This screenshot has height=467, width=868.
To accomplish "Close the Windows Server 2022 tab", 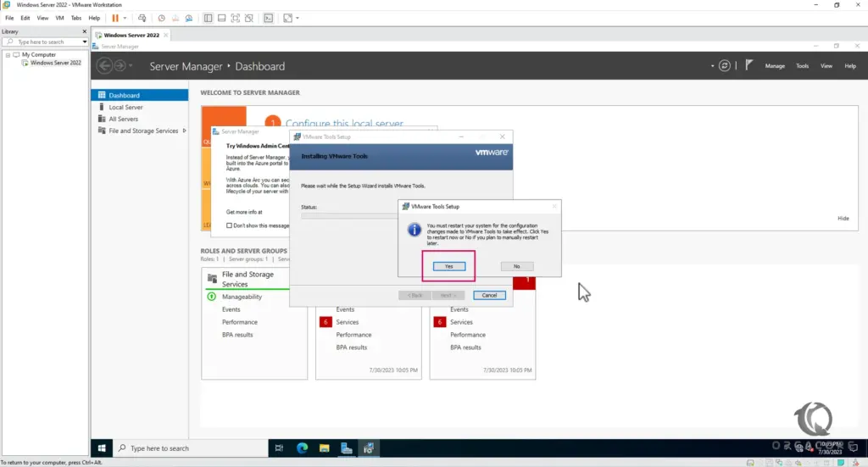I will point(165,35).
